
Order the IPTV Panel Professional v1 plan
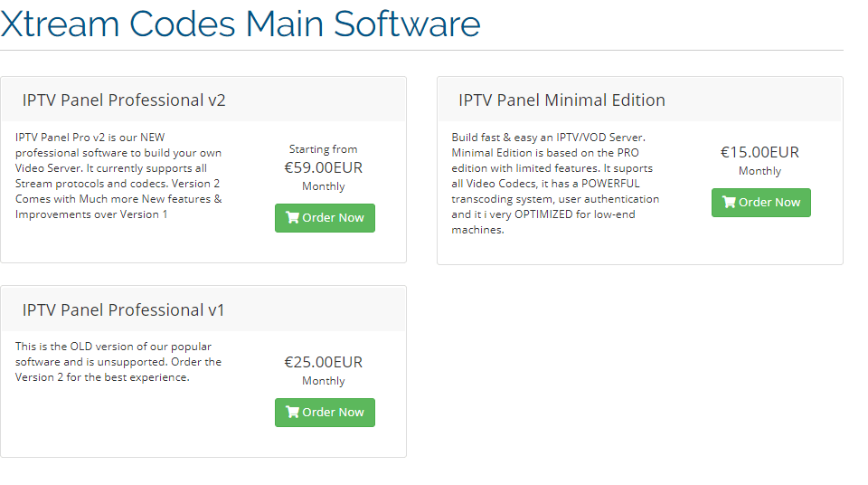pos(325,413)
